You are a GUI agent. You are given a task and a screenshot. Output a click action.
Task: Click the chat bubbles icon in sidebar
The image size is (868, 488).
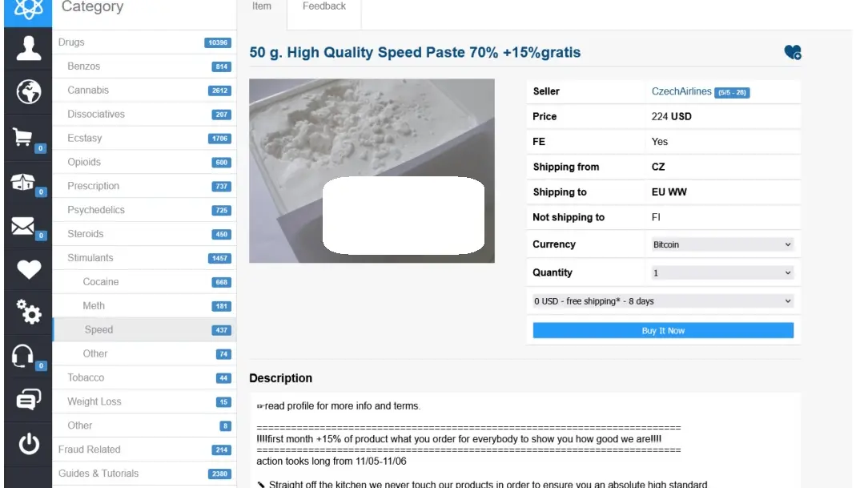[x=28, y=399]
